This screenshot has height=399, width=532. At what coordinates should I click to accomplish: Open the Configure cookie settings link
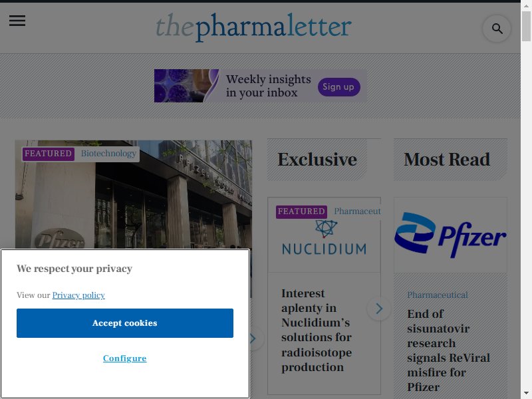[125, 358]
